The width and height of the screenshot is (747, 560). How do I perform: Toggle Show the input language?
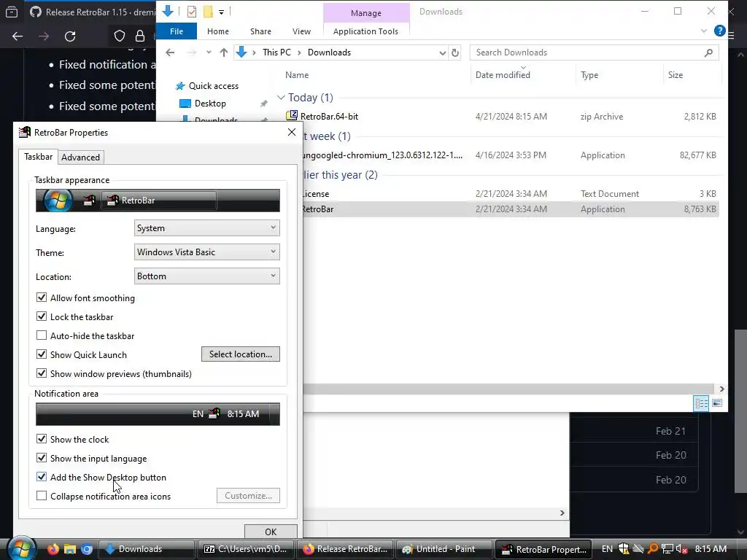[x=42, y=458]
